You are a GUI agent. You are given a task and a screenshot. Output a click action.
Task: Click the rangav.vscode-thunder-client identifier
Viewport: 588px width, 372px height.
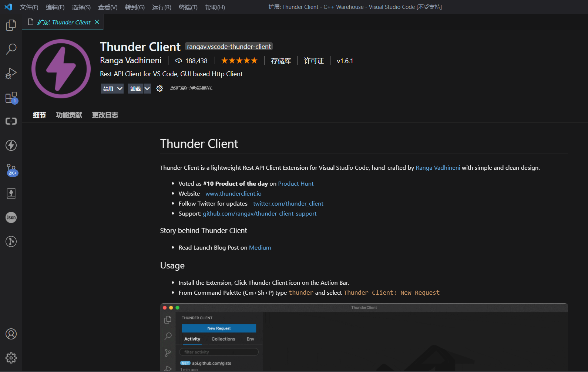pyautogui.click(x=229, y=46)
